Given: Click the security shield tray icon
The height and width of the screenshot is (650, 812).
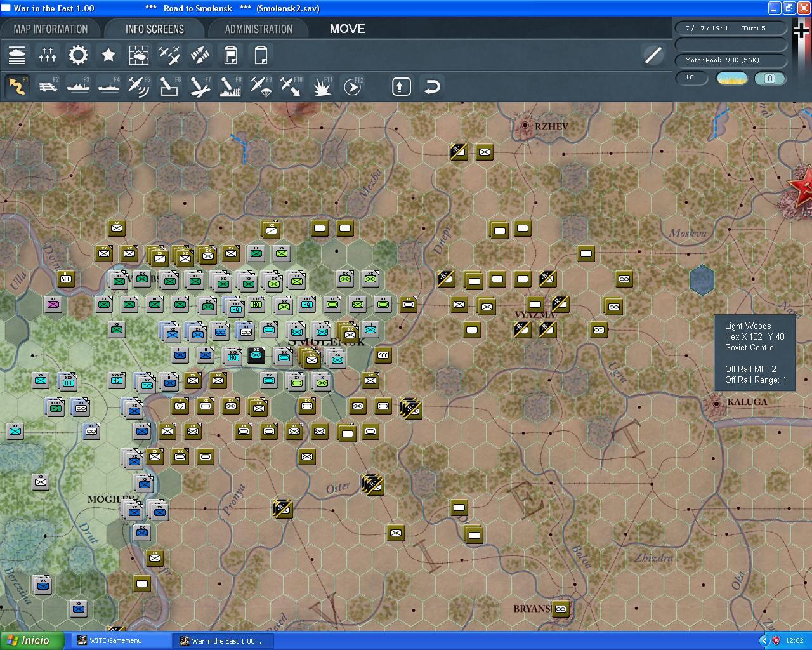Looking at the screenshot, I should (x=776, y=641).
